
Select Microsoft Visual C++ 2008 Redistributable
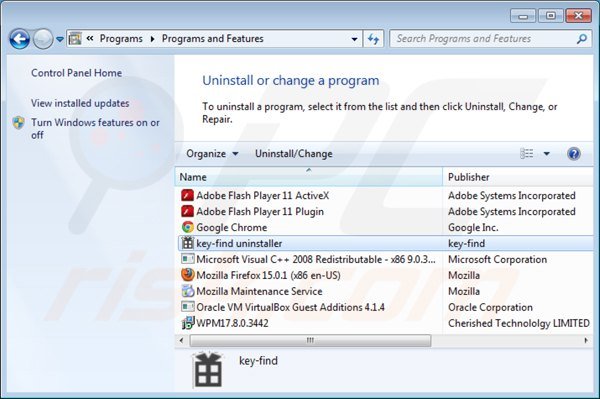point(316,259)
